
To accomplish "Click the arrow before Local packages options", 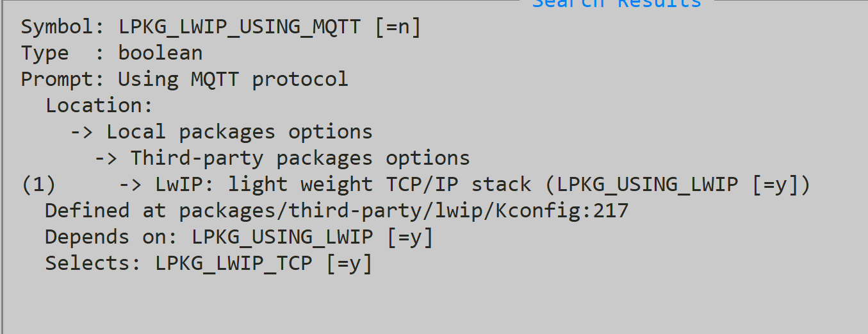I will click(x=82, y=132).
